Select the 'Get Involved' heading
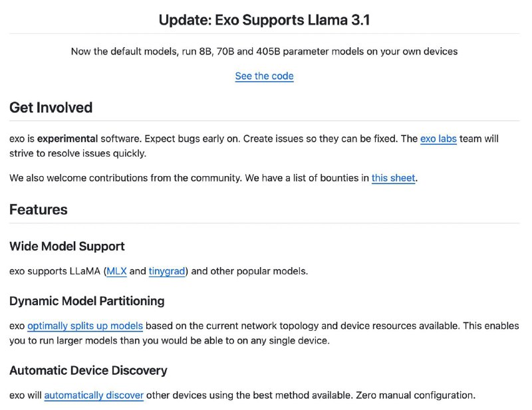Image resolution: width=532 pixels, height=410 pixels. tap(51, 108)
